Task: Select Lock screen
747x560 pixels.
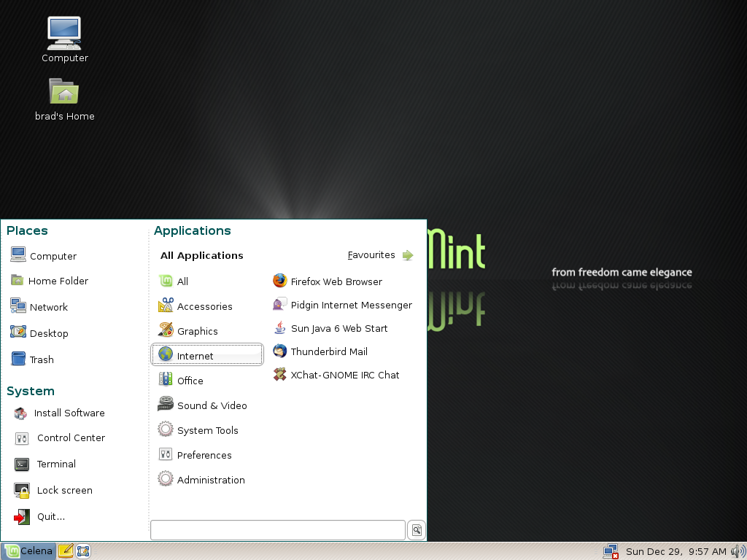Action: (53, 490)
